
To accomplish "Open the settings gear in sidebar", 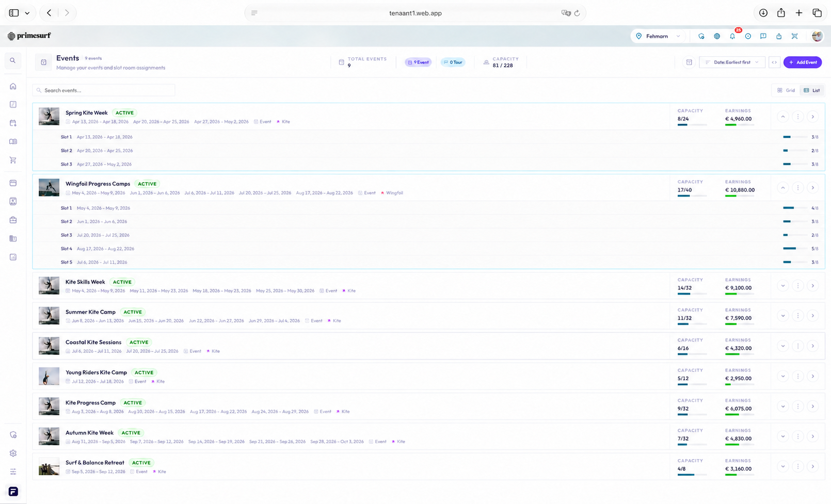I will [13, 453].
